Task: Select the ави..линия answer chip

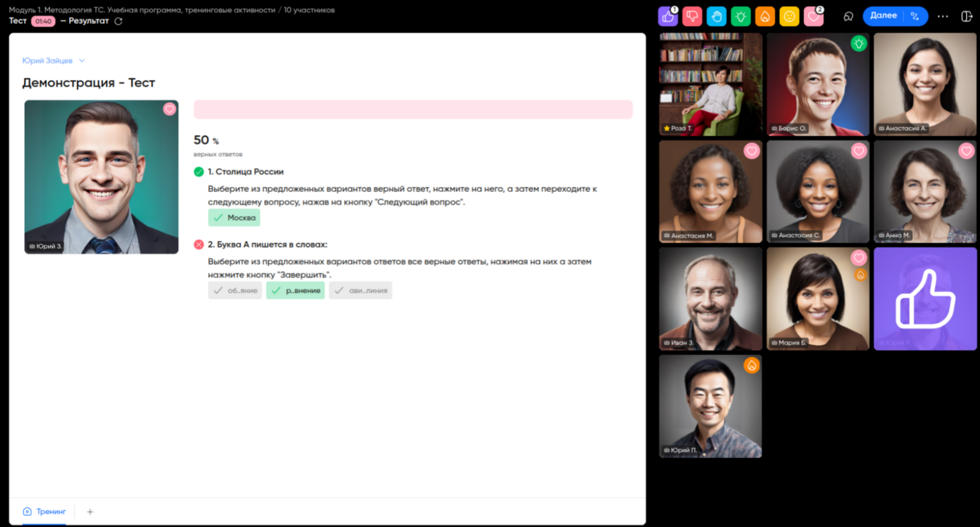Action: coord(361,290)
